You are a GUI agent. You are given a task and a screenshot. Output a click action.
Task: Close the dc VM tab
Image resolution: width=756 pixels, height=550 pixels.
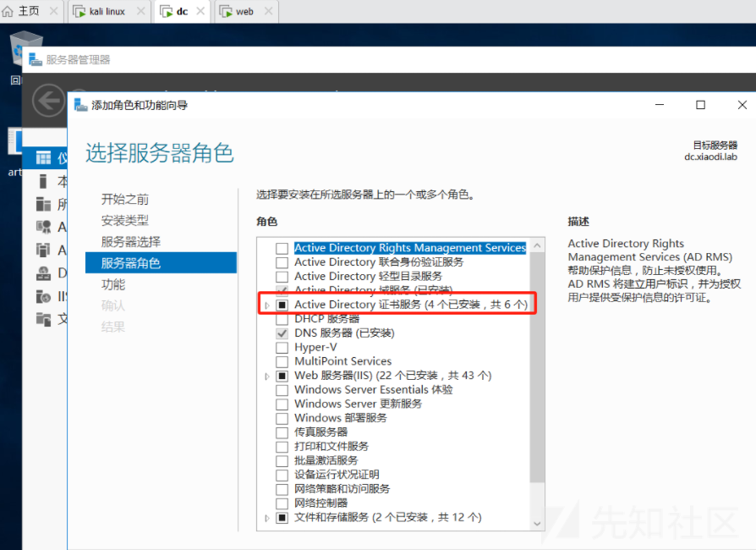(200, 11)
